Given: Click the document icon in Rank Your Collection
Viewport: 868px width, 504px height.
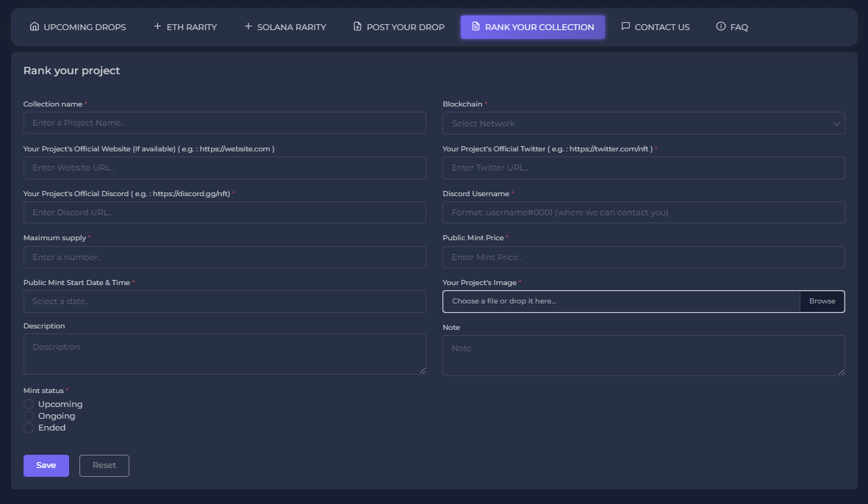Looking at the screenshot, I should pyautogui.click(x=476, y=27).
